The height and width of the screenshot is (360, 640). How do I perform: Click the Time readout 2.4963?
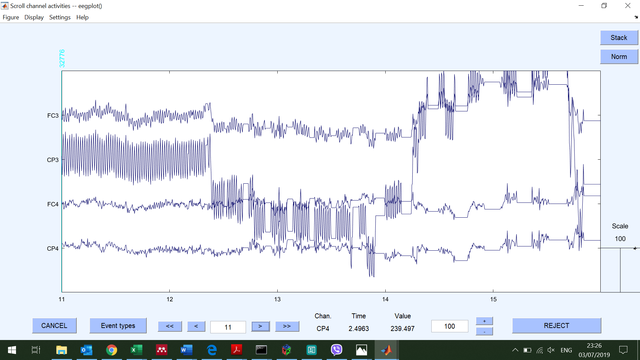point(358,328)
